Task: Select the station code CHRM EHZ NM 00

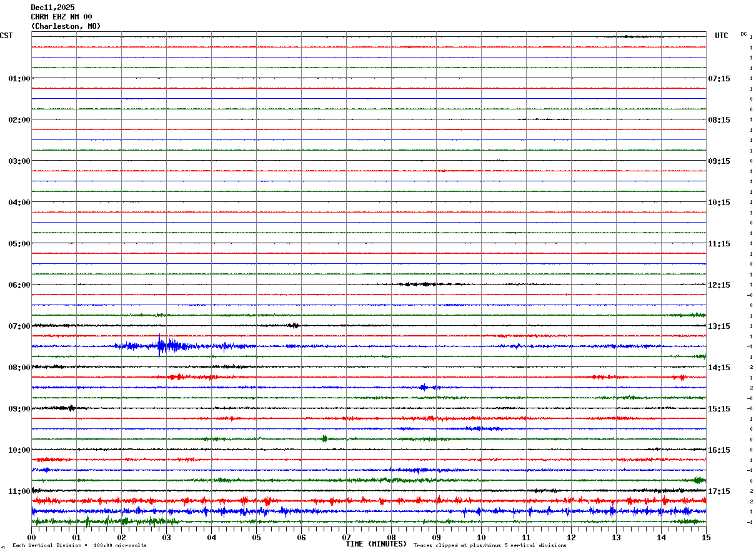Action: click(61, 17)
